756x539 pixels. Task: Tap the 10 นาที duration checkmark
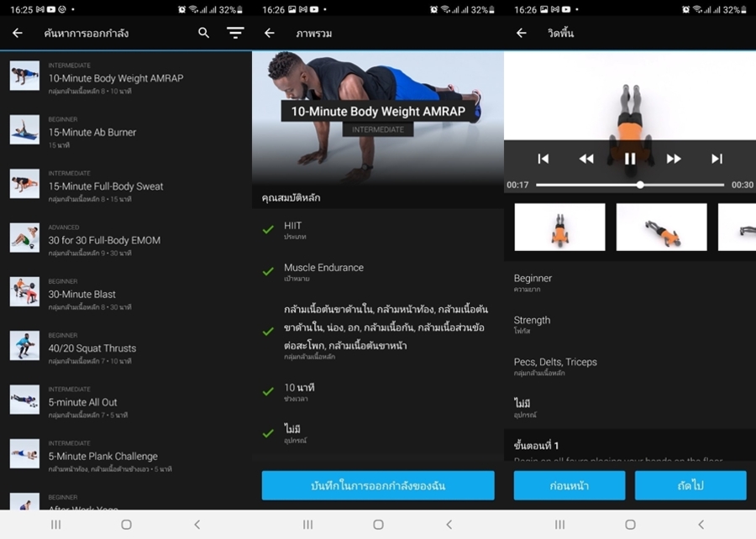tap(269, 391)
